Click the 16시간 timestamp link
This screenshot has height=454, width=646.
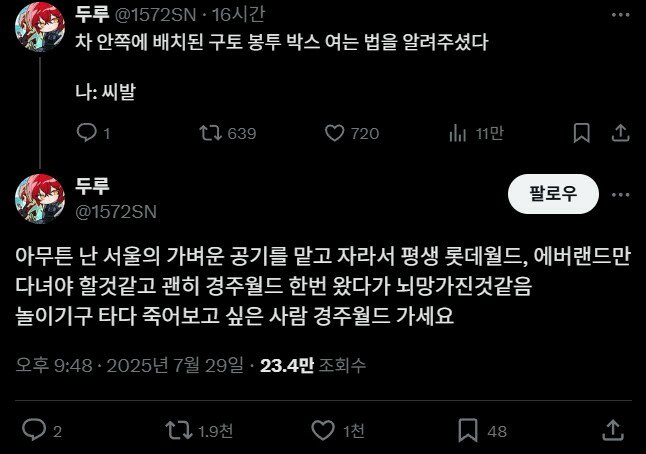click(x=238, y=15)
